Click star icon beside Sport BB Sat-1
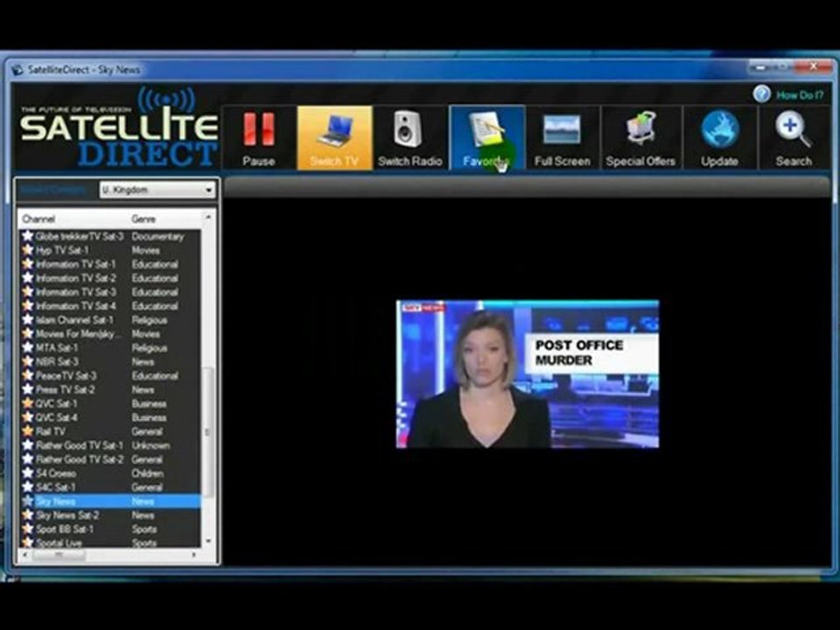 [x=27, y=528]
